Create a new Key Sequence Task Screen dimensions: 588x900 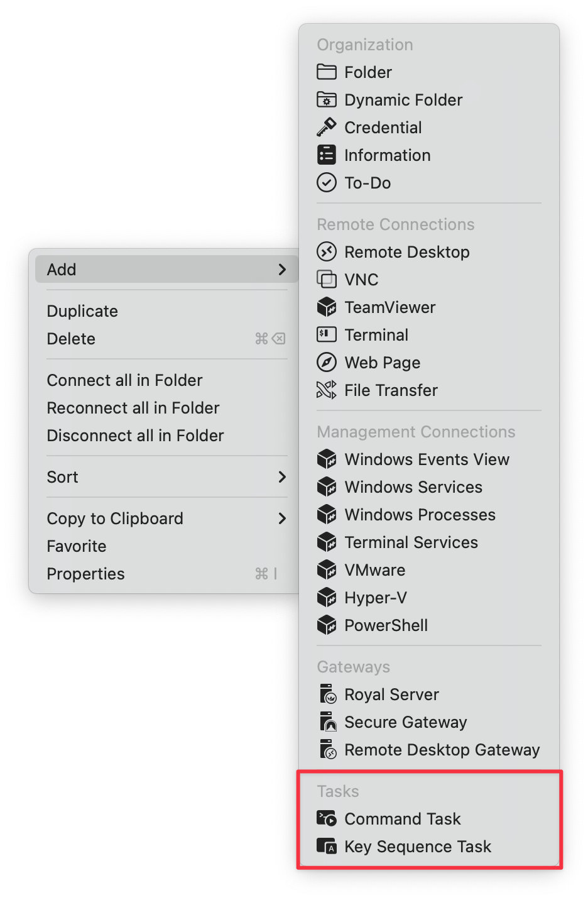429,847
